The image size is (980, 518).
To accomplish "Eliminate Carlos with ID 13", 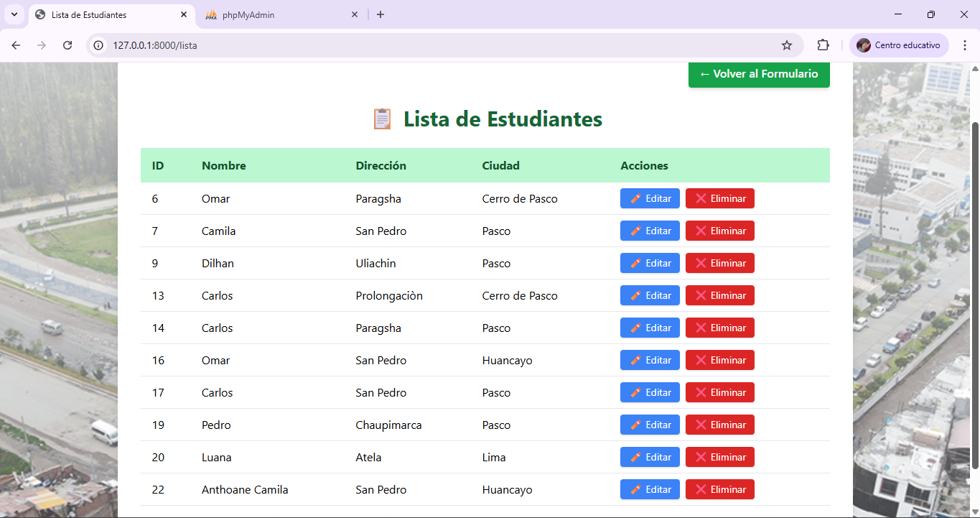I will coord(720,295).
